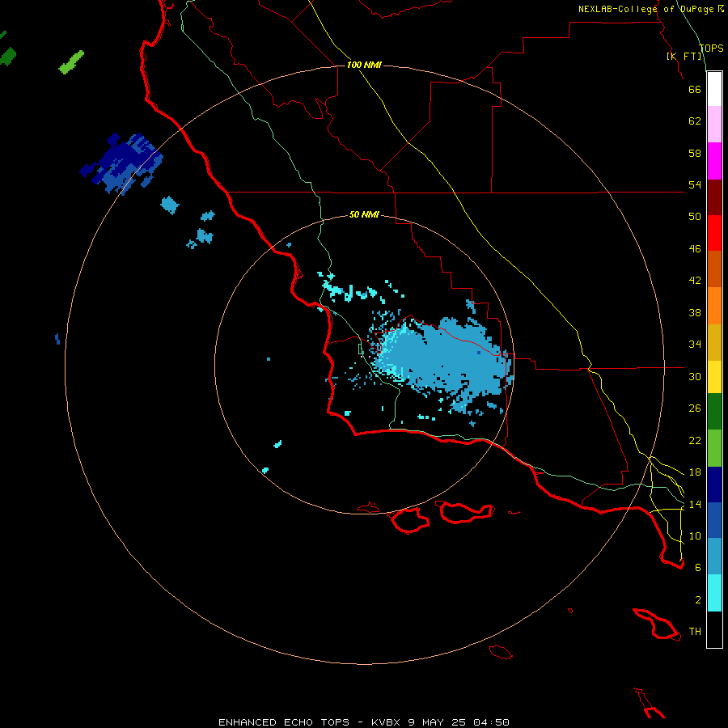Viewport: 728px width, 728px height.
Task: Click the legend value '62'
Action: pos(695,121)
